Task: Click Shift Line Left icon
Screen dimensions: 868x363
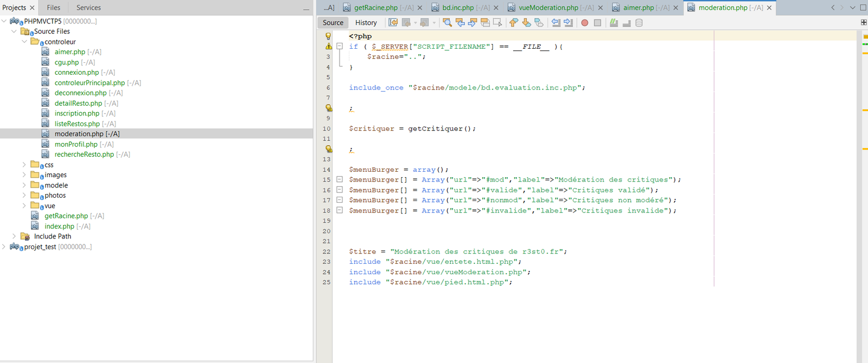Action: coord(556,23)
